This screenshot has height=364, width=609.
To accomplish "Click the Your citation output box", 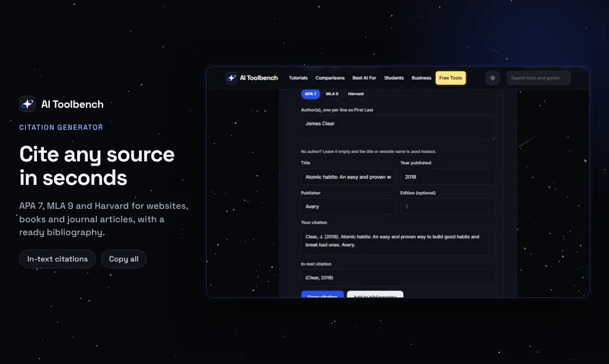I will pos(398,242).
